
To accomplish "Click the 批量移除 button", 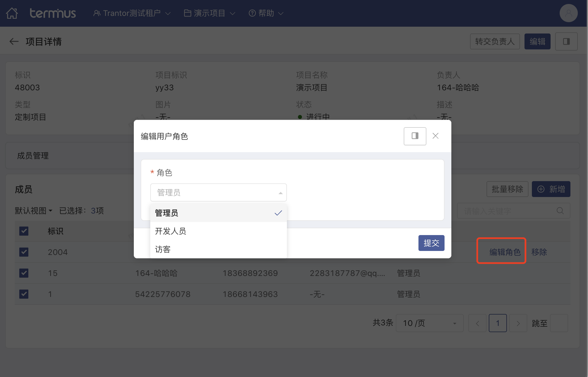I will [507, 189].
